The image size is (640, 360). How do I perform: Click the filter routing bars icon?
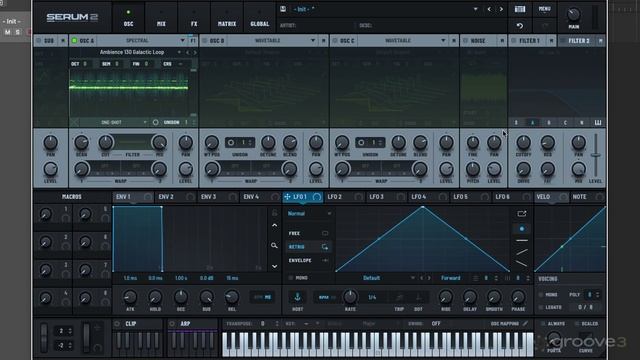pos(598,122)
